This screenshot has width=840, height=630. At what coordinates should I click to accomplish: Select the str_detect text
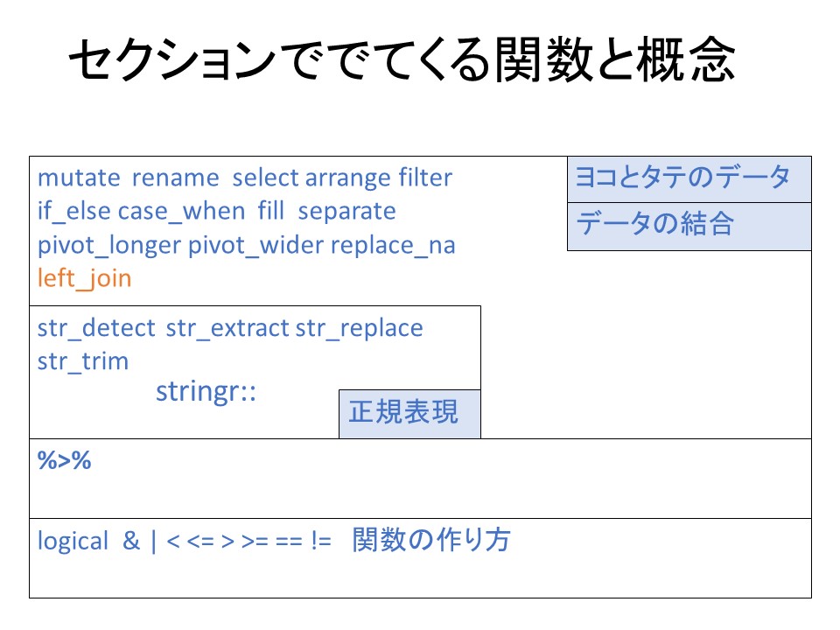(x=96, y=328)
